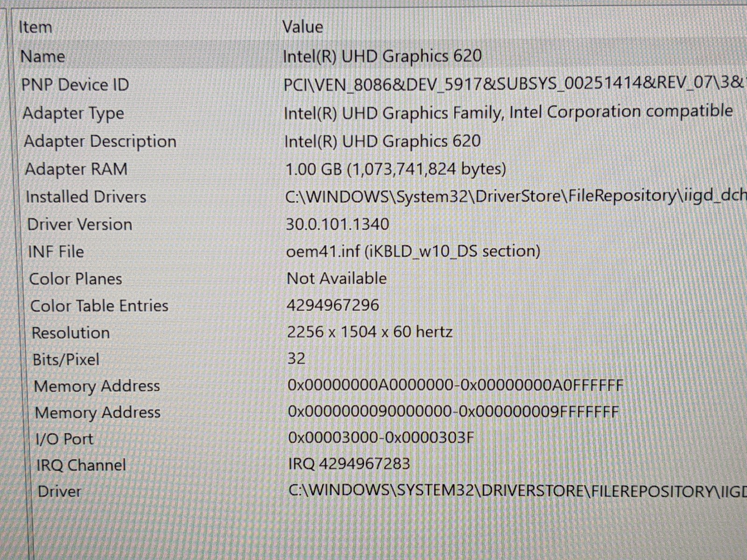
Task: Click the 'Value' column header
Action: 303,27
